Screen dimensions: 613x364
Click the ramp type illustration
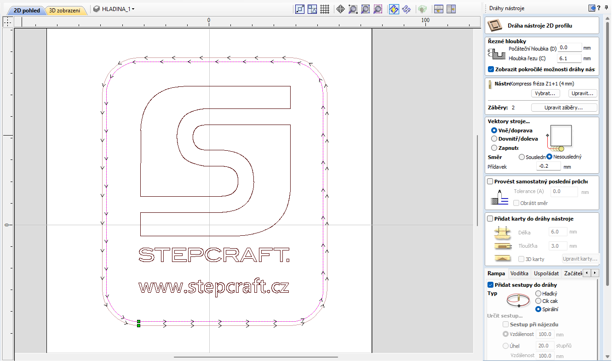[x=518, y=301]
